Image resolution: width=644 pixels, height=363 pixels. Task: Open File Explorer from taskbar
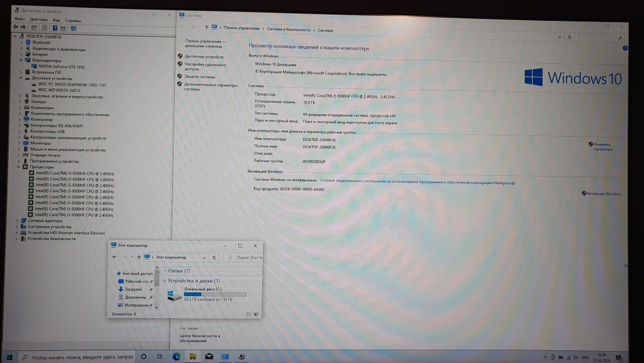[x=193, y=357]
